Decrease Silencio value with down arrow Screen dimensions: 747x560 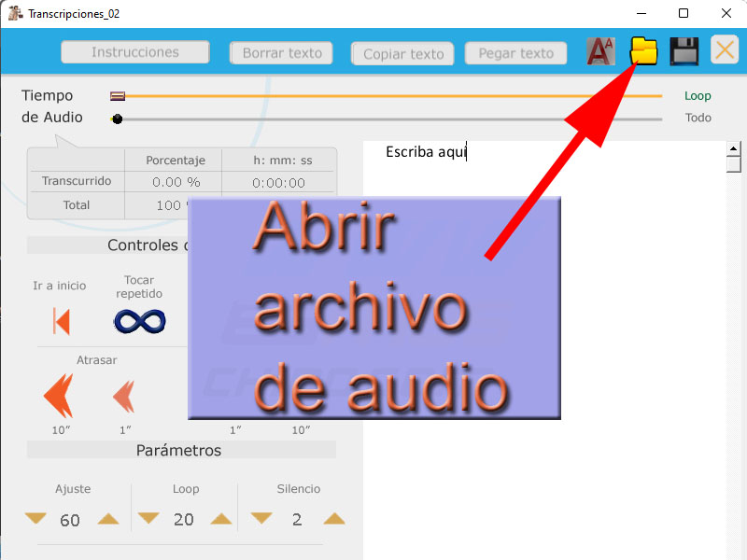coord(261,518)
